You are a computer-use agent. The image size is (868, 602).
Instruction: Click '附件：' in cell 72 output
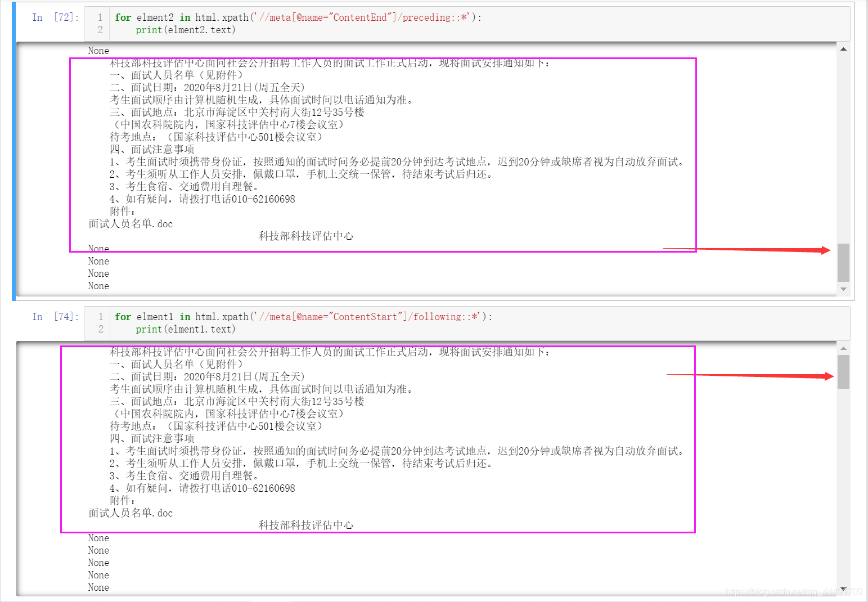[123, 211]
